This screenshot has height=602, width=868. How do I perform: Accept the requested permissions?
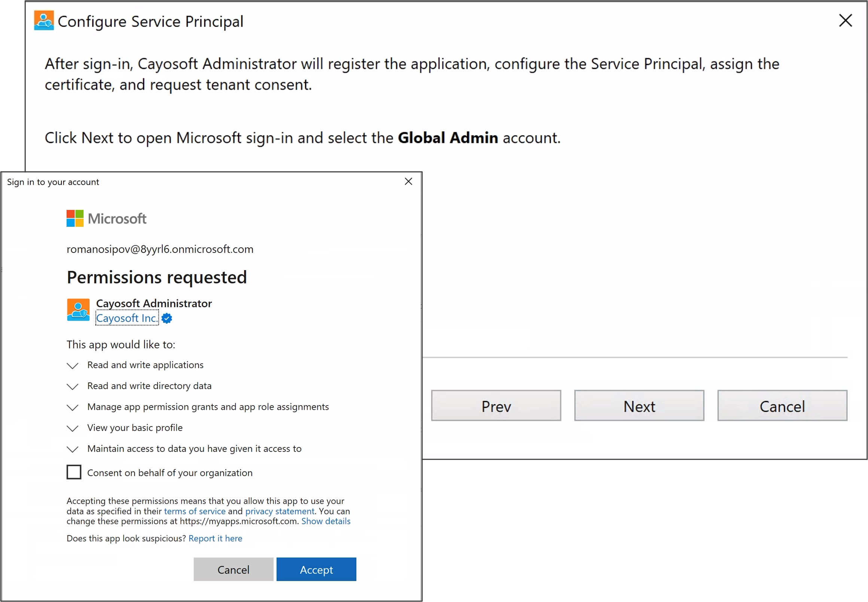pos(316,569)
